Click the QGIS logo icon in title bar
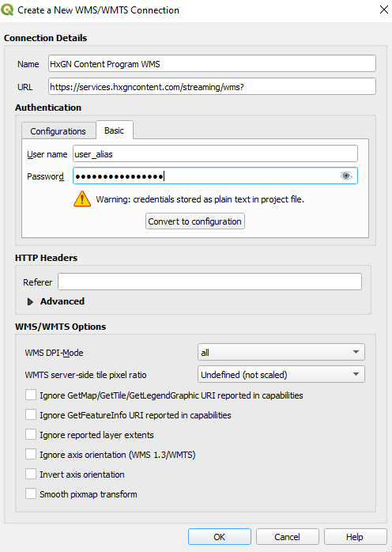 [x=7, y=9]
